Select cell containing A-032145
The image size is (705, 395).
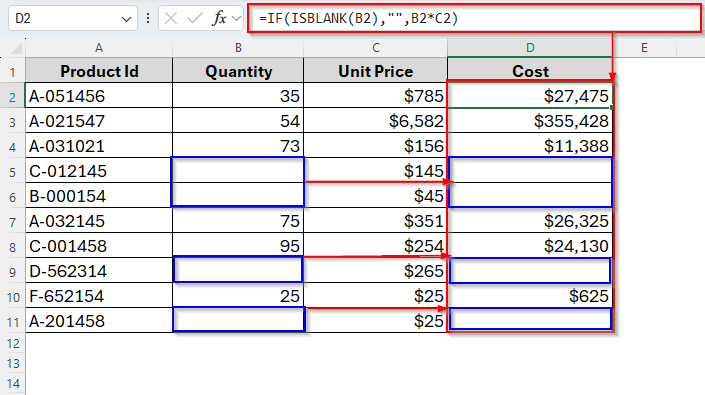(x=99, y=221)
